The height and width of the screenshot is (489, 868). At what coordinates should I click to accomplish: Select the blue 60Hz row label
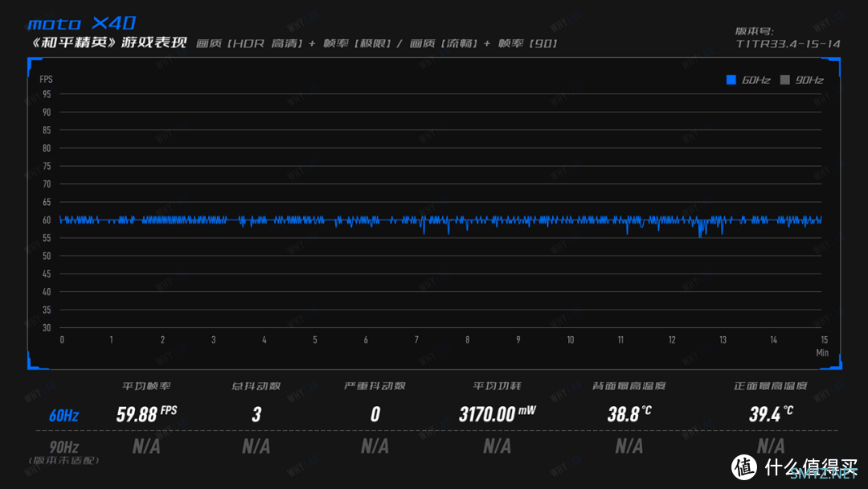(63, 415)
